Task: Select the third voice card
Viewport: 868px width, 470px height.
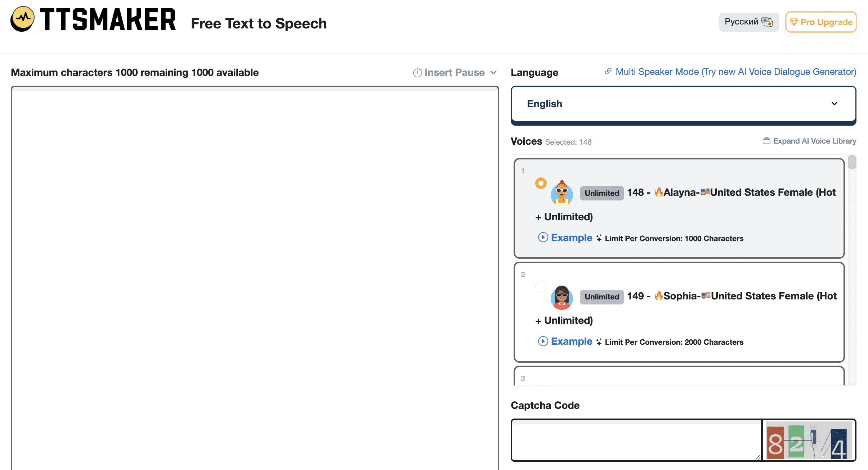Action: [x=679, y=376]
